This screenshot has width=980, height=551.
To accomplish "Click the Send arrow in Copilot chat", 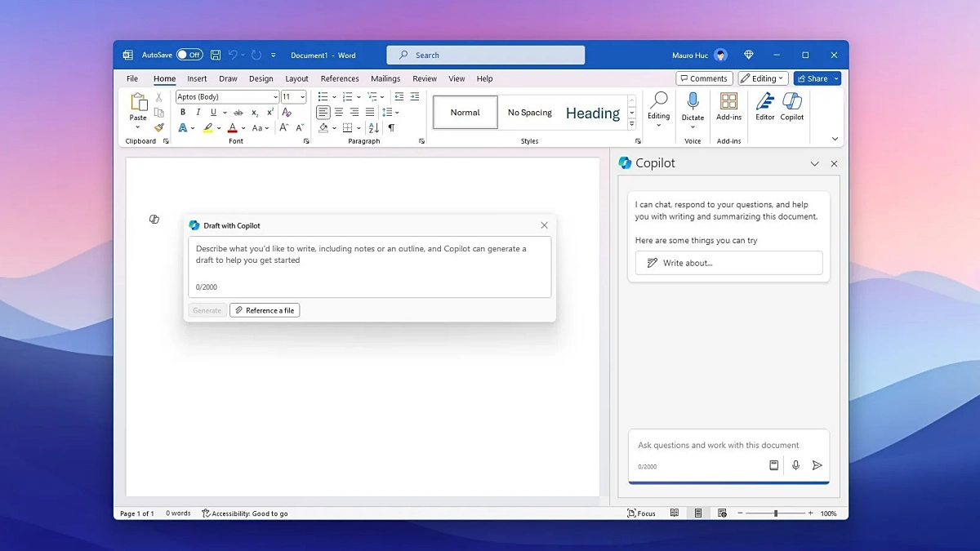I will pyautogui.click(x=817, y=465).
